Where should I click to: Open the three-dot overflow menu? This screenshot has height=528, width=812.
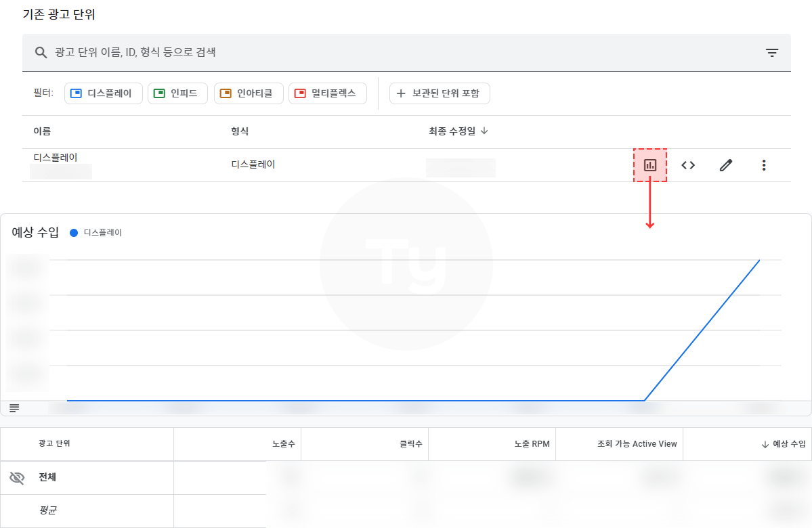point(764,164)
